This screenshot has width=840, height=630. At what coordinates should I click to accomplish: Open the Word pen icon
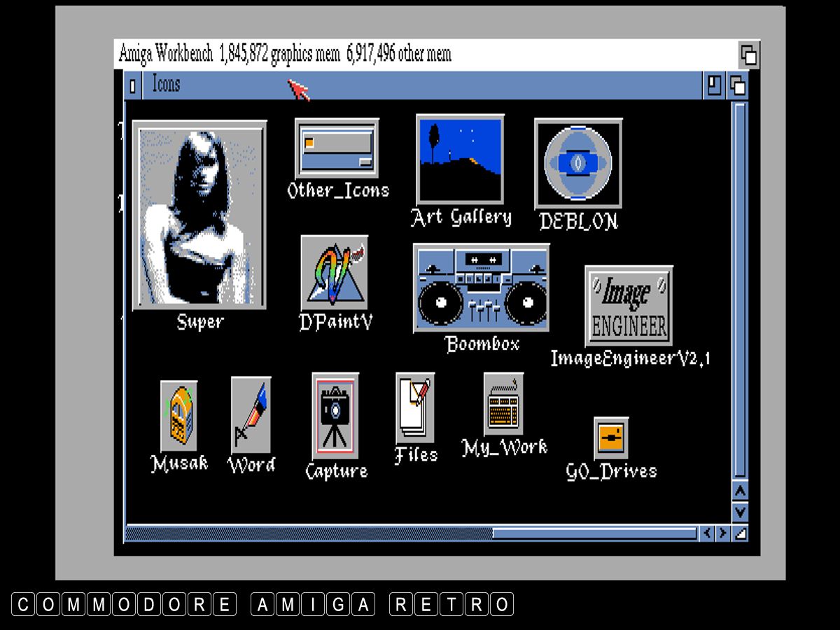tap(251, 415)
